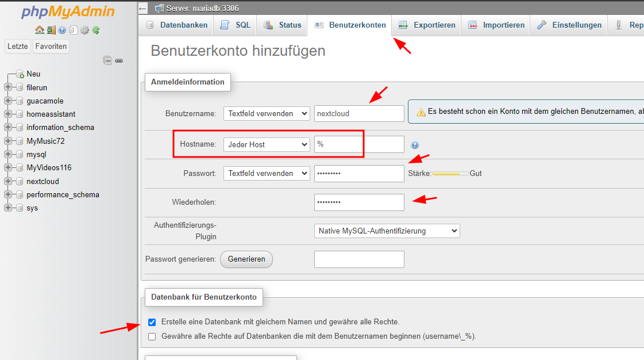The image size is (644, 360).
Task: Click the password strength meter bar
Action: pyautogui.click(x=450, y=174)
